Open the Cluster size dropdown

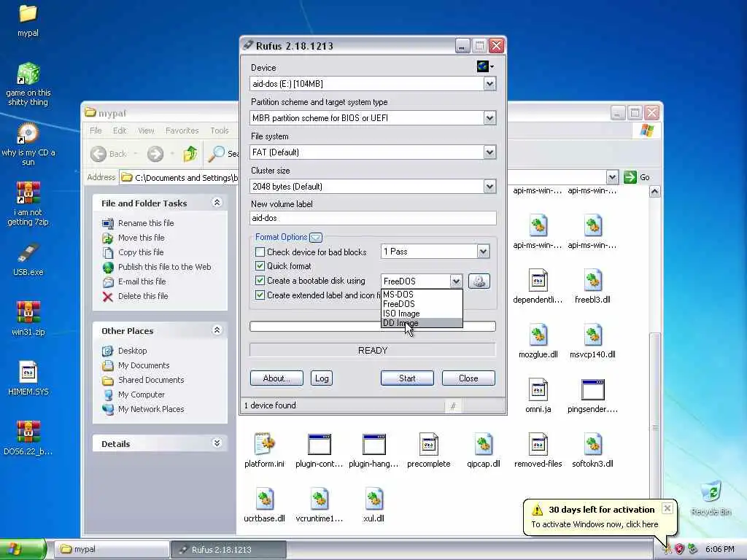click(x=489, y=187)
